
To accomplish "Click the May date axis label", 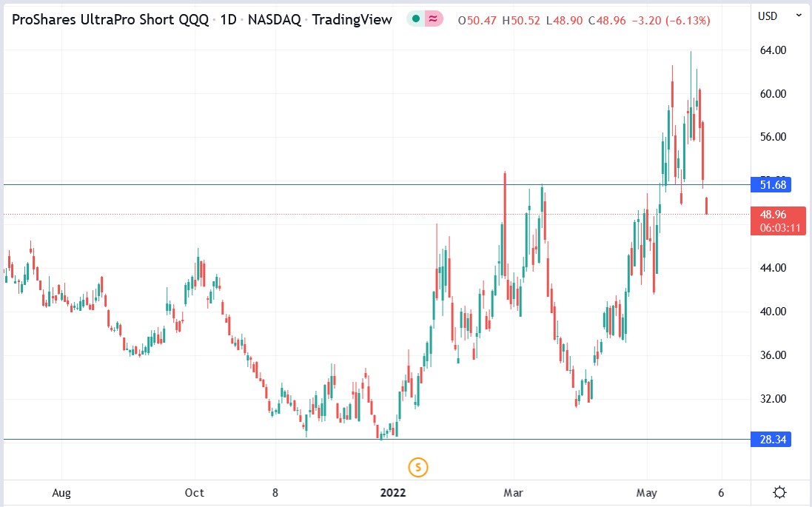I will coord(646,492).
